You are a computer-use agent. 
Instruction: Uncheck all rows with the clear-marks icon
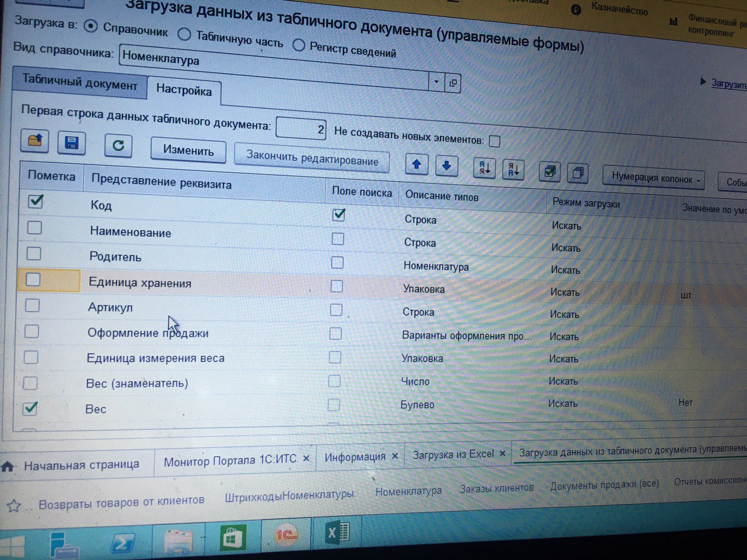(578, 173)
